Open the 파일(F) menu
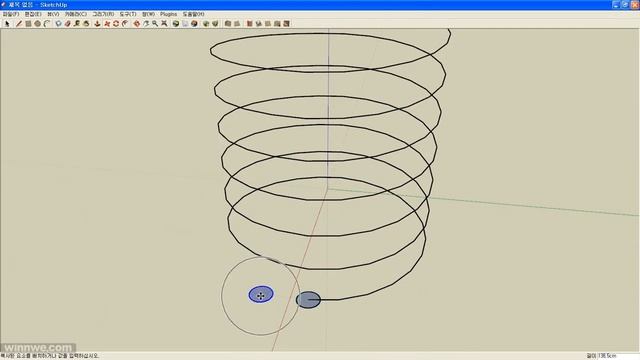This screenshot has height=360, width=640. 11,14
